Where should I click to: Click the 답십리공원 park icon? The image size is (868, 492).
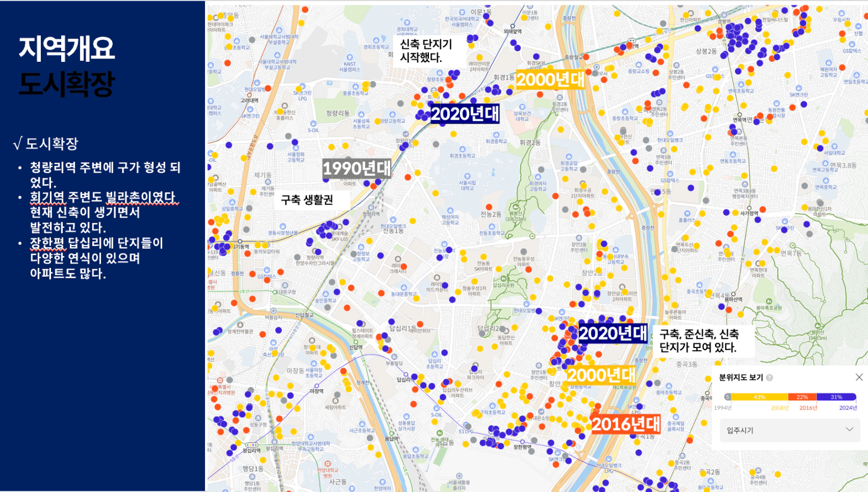click(x=504, y=279)
